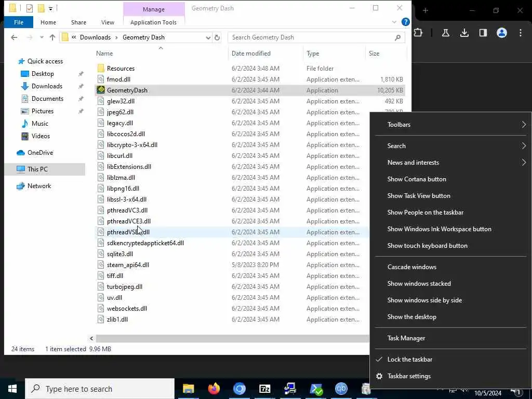Click the Windows Start button
The image size is (532, 399).
coord(12,389)
